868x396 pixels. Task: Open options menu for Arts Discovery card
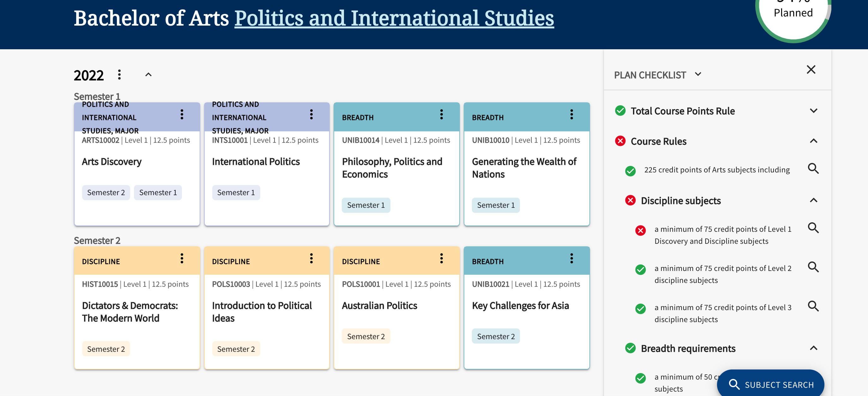pyautogui.click(x=182, y=115)
